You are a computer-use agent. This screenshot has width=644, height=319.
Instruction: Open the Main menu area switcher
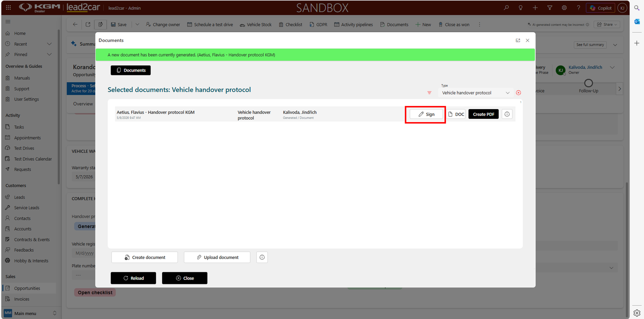[x=30, y=313]
